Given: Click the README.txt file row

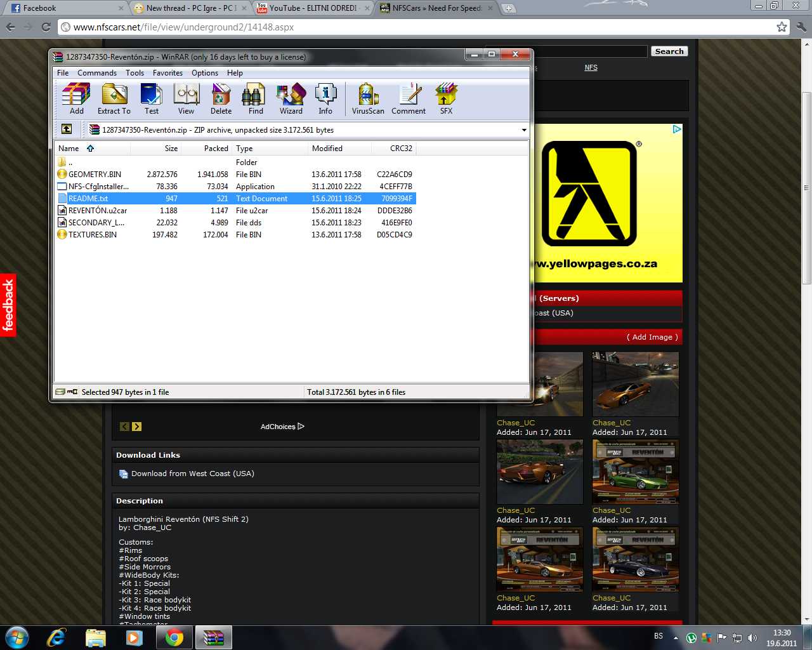Looking at the screenshot, I should [235, 198].
